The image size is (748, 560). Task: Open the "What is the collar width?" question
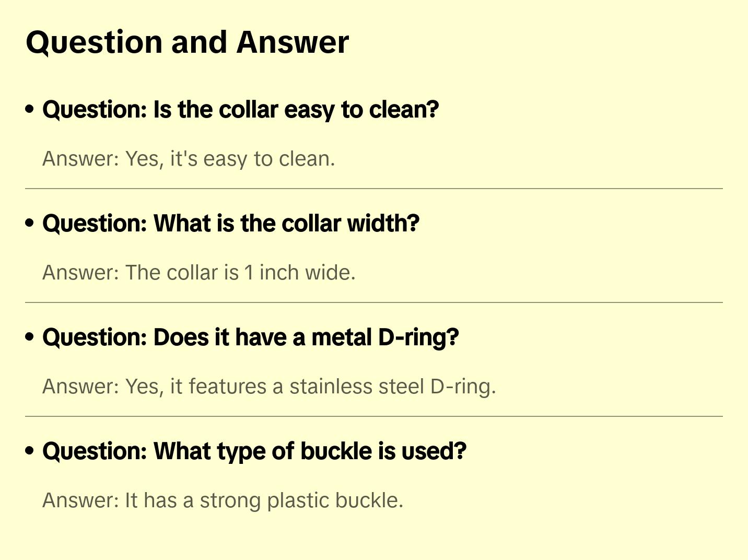[231, 224]
